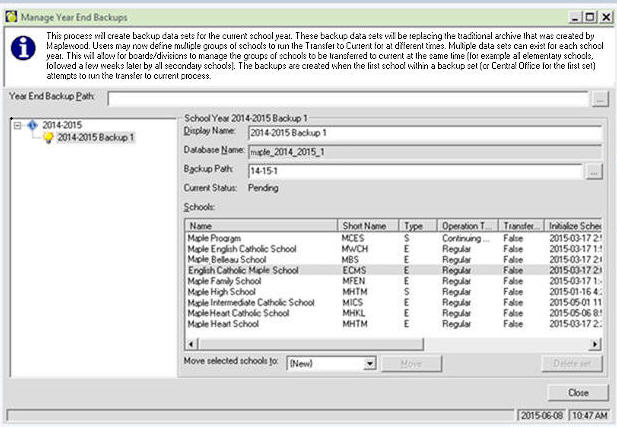This screenshot has height=427, width=617.
Task: Select the Maple High School row
Action: pos(230,291)
